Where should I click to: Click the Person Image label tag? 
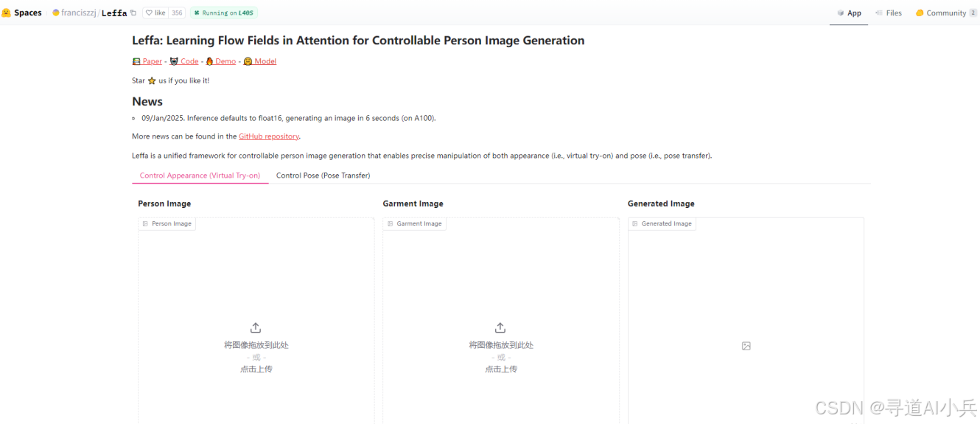pos(167,223)
